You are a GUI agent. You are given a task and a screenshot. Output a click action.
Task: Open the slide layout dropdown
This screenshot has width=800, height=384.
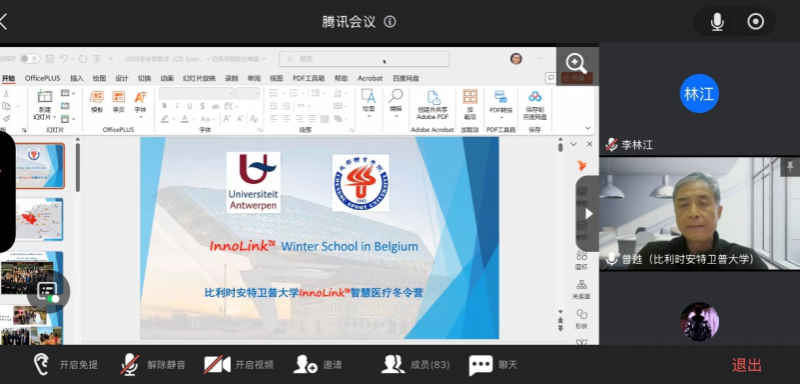pyautogui.click(x=68, y=93)
